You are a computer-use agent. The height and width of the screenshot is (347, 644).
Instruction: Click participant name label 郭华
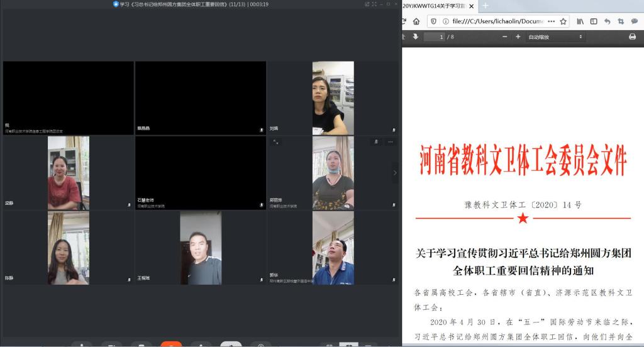(x=274, y=275)
